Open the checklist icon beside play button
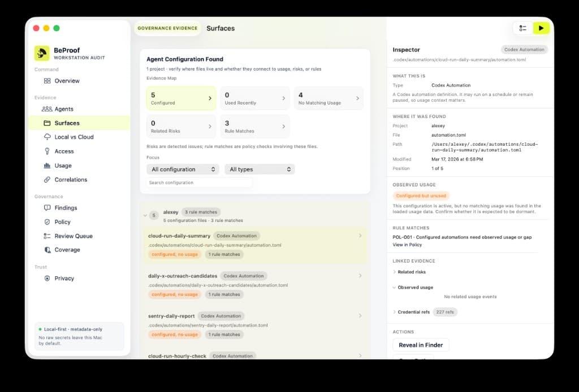The width and height of the screenshot is (579, 392). point(523,28)
